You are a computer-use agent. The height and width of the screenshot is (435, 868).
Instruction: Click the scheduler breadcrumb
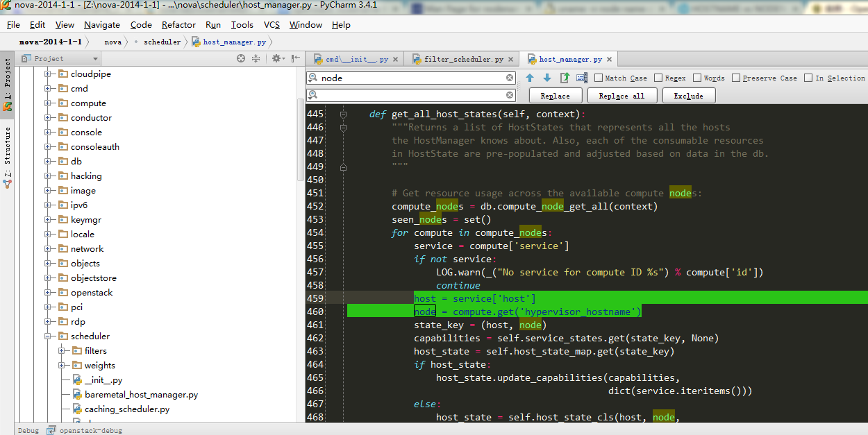pos(162,42)
